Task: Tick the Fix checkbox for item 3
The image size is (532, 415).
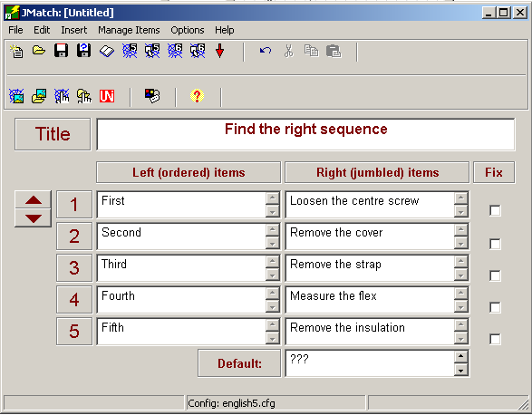Action: 495,275
